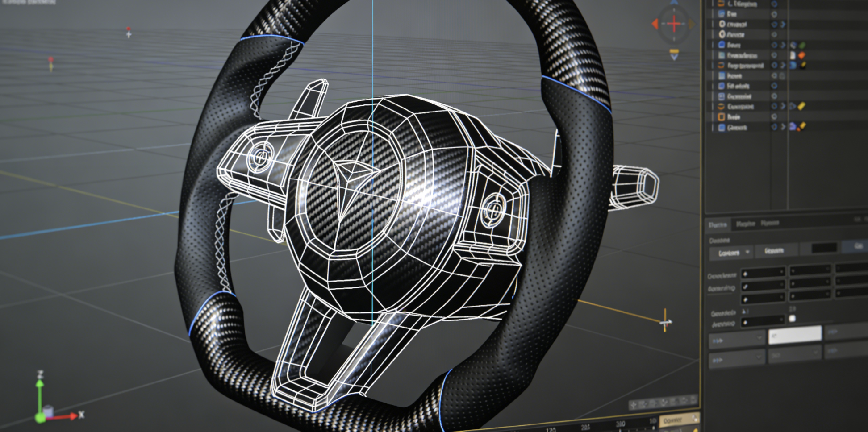Toggle the visibility dot on the green-tagged object row
Screen dimensions: 868x432
[774, 45]
